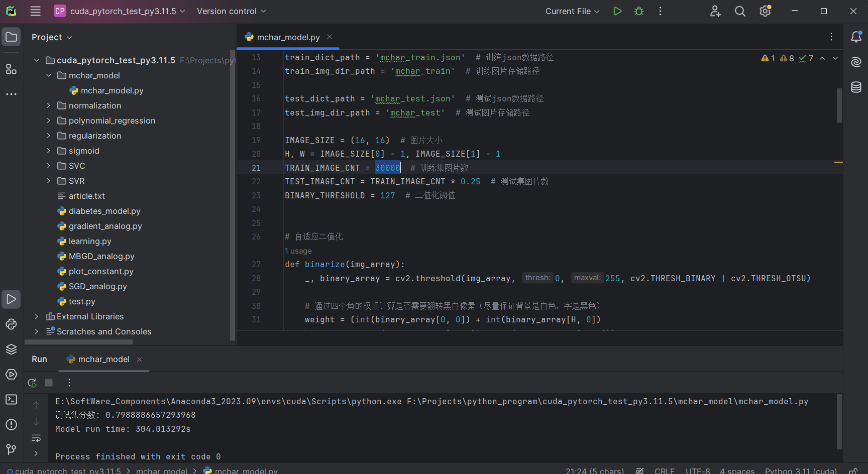
Task: Close the mchar_model run tab
Action: coord(140,360)
